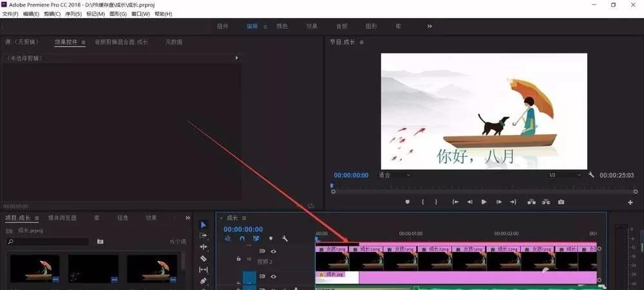Switch to the 音频 workspace

pos(342,26)
